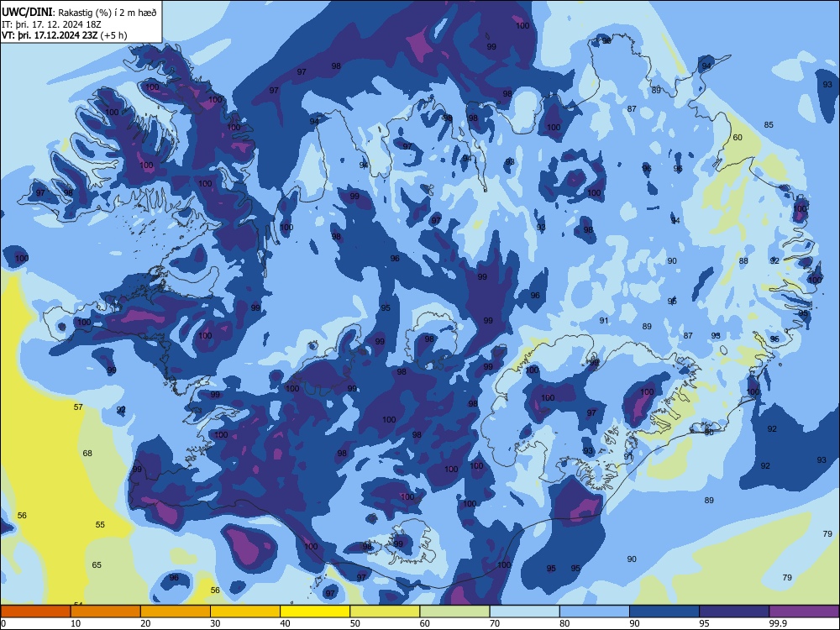This screenshot has width=840, height=630.
Task: Click the 90–95 dark blue legend swatch
Action: (x=664, y=612)
